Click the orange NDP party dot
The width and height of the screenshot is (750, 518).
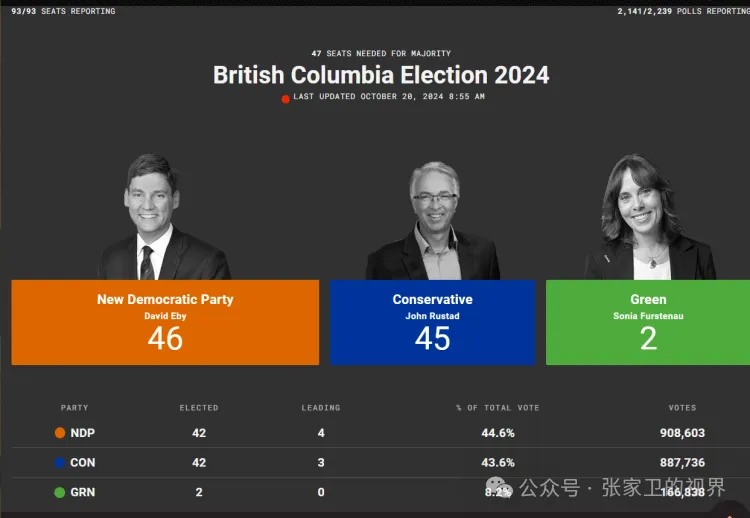click(x=60, y=433)
